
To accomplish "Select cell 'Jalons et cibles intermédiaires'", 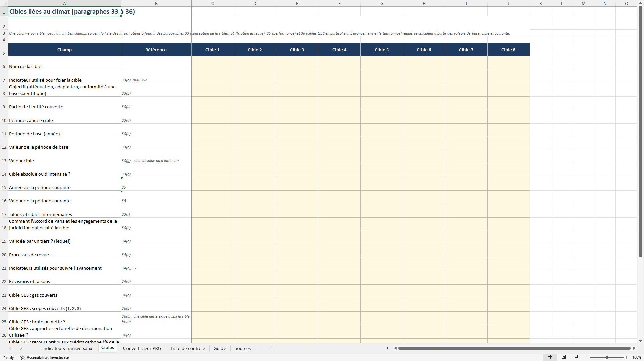I will click(64, 211).
